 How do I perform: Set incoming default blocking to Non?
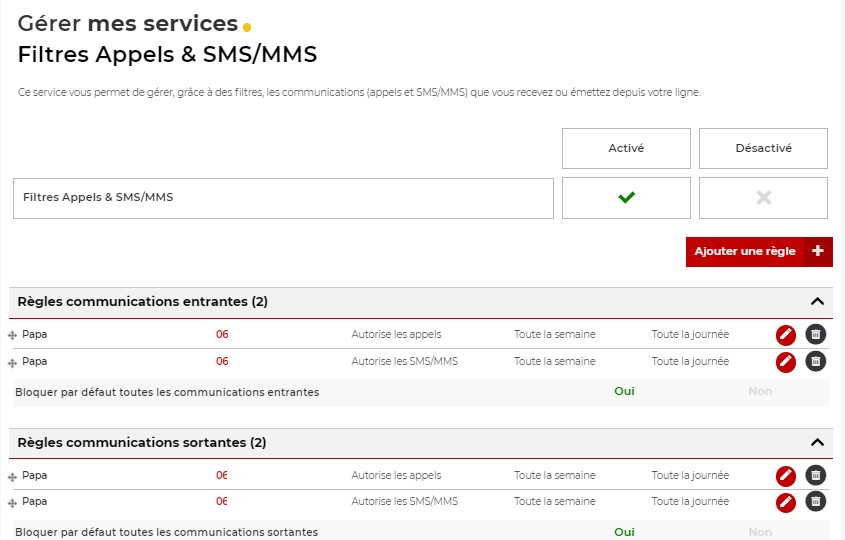click(760, 392)
